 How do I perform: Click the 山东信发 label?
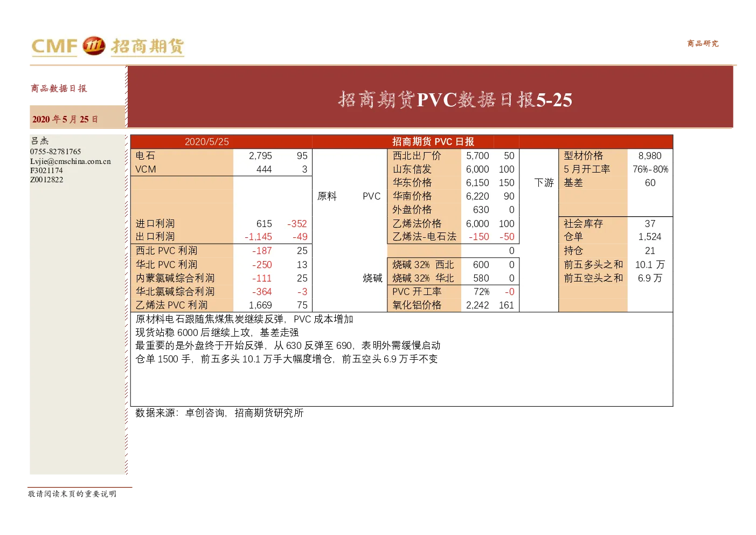click(x=412, y=169)
